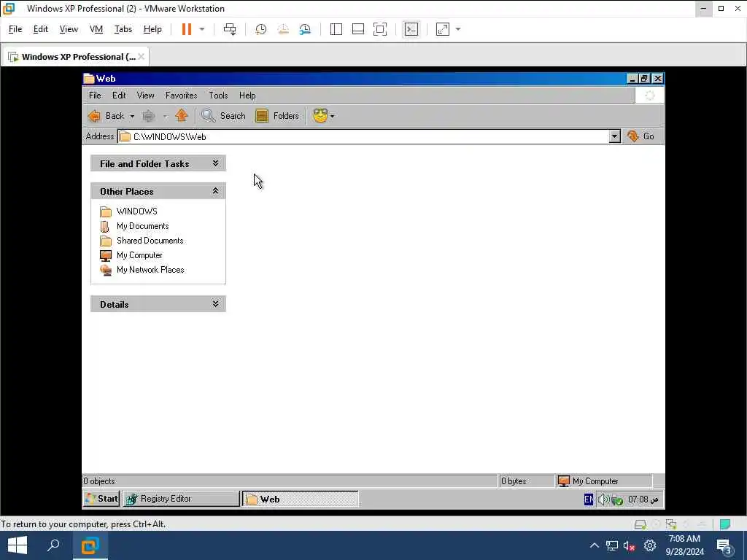Expand the File and Folder Tasks panel

tap(215, 163)
